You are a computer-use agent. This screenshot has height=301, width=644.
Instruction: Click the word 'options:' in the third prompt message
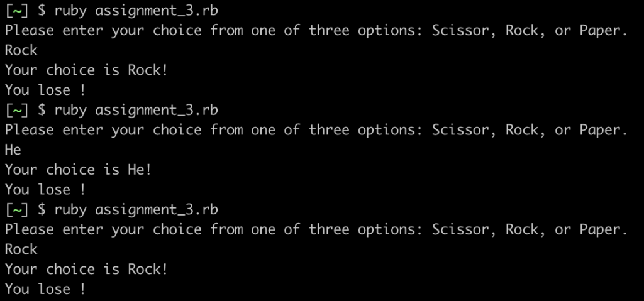tap(389, 229)
